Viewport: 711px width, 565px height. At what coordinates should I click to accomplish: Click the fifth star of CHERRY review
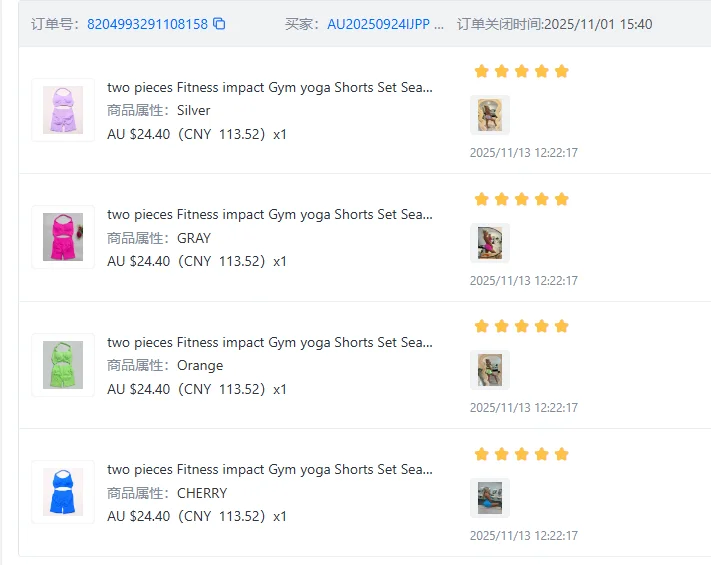561,454
